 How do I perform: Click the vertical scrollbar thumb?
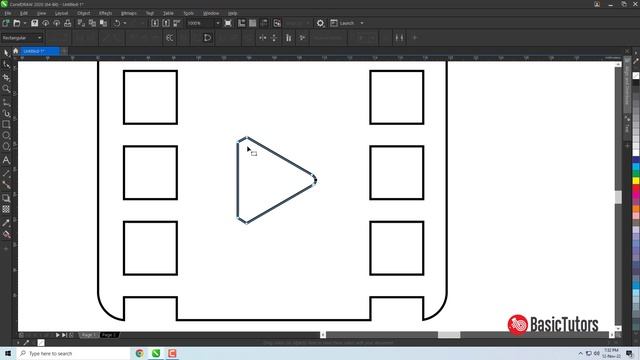[618, 197]
